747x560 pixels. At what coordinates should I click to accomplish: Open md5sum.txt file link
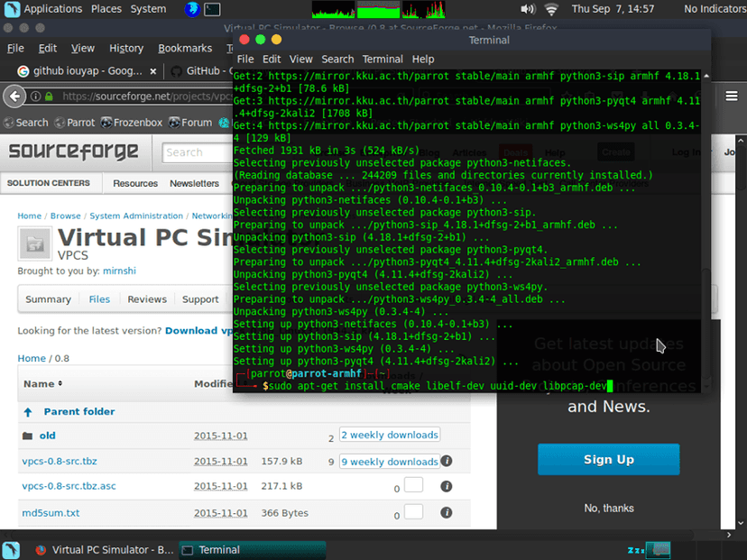click(51, 513)
